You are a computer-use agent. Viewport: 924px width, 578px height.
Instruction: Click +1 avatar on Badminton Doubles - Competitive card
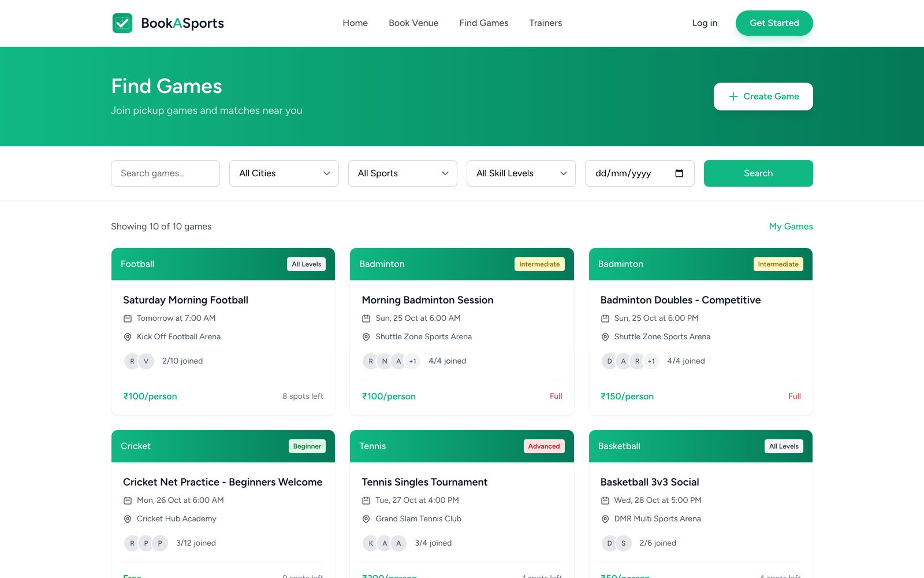point(651,361)
